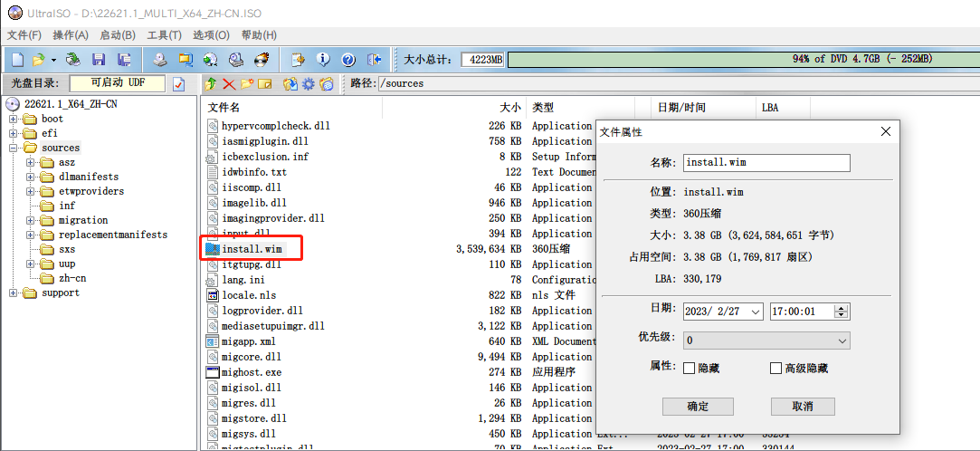The image size is (980, 451).
Task: Open the dropdown arrow beside Open icon
Action: (x=53, y=60)
